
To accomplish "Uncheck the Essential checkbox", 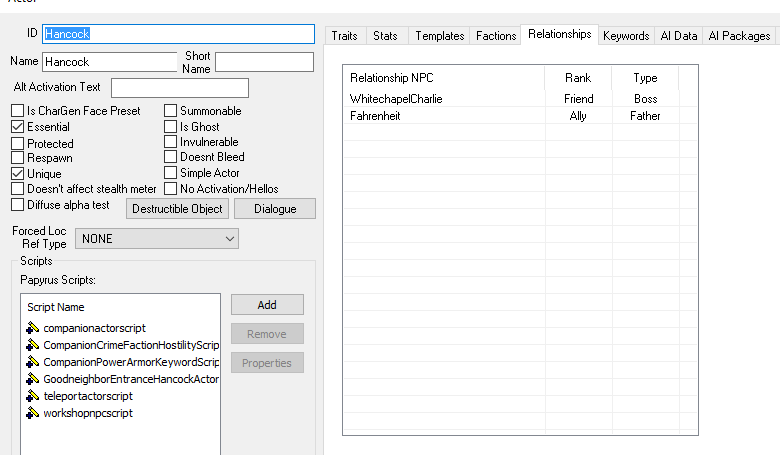I will (x=17, y=126).
